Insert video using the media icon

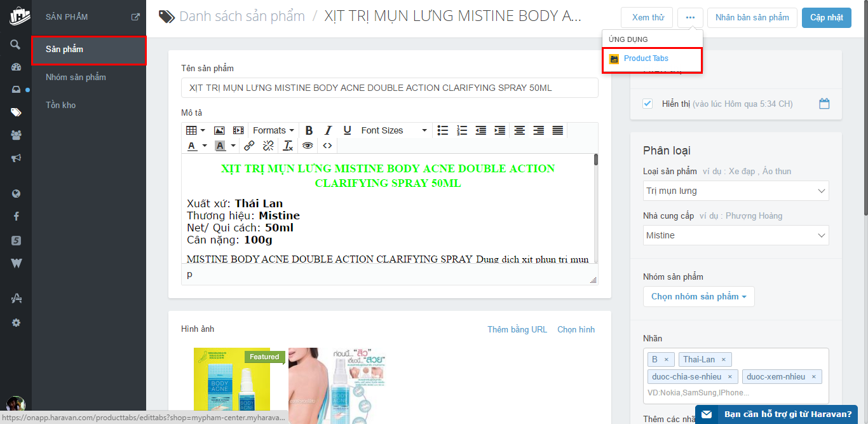[x=238, y=130]
